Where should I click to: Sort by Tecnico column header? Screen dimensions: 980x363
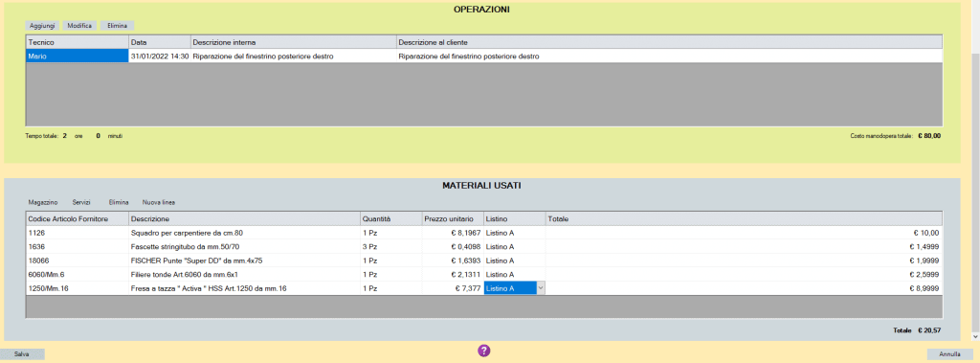tap(77, 42)
